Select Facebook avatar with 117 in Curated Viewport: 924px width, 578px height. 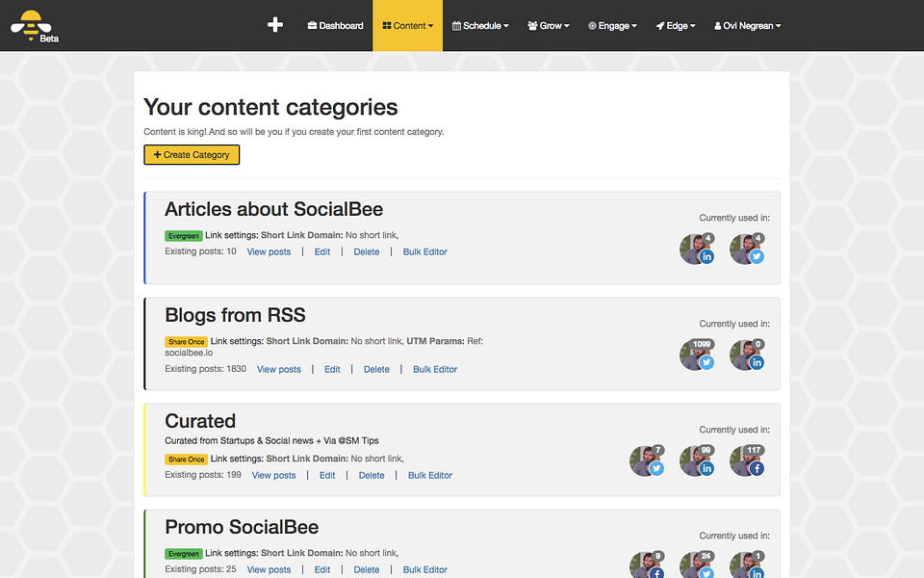(x=747, y=460)
